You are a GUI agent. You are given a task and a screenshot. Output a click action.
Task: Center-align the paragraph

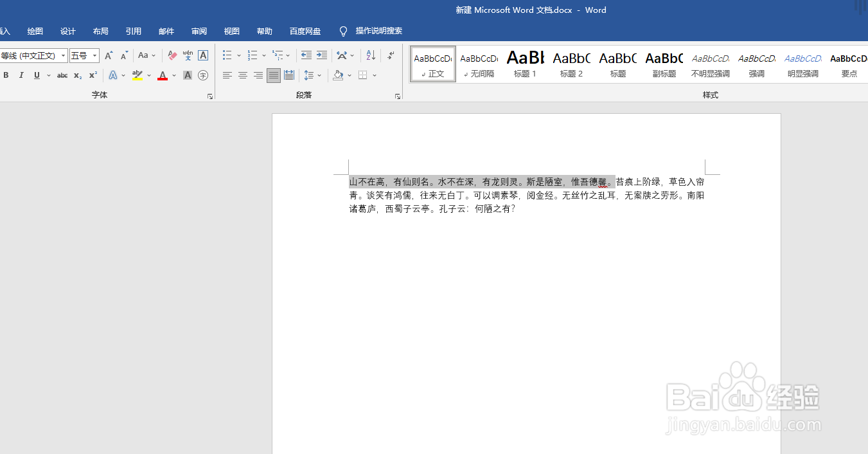(x=242, y=75)
